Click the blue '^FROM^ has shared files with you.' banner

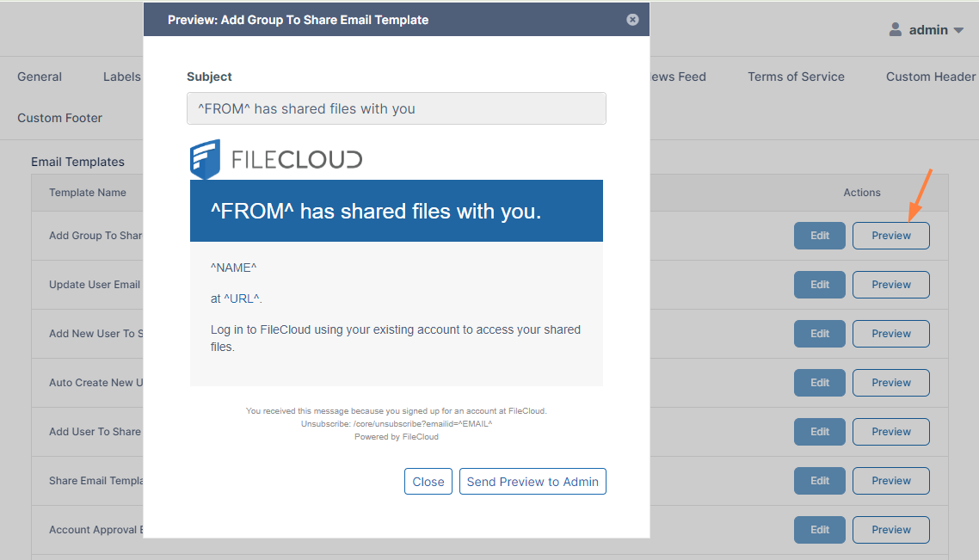pyautogui.click(x=397, y=211)
